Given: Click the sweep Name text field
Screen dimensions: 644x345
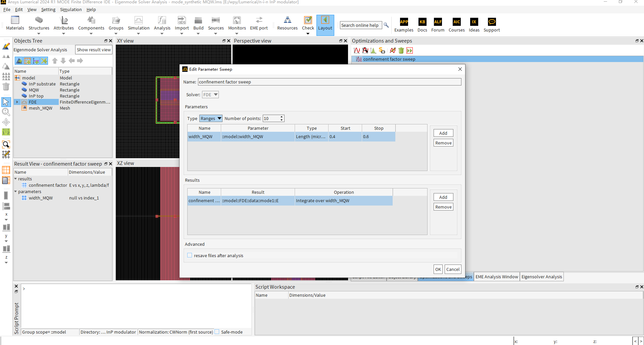Looking at the screenshot, I should (x=329, y=82).
